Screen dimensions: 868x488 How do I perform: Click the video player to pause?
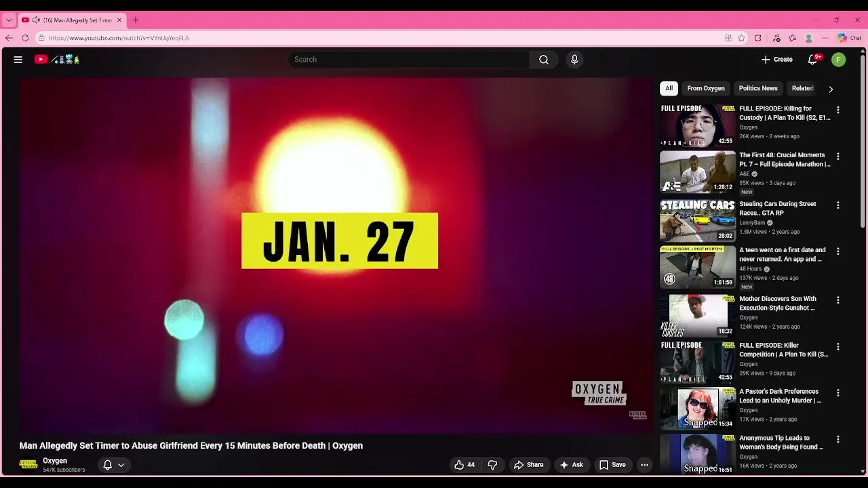click(x=337, y=255)
